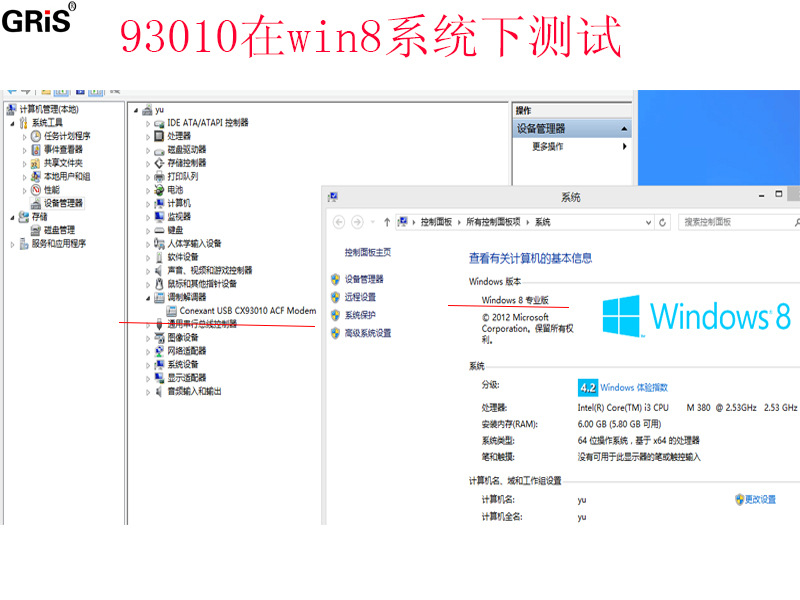Click the Imaging devices (图像设备) icon
Image resolution: width=800 pixels, height=600 pixels.
point(159,338)
